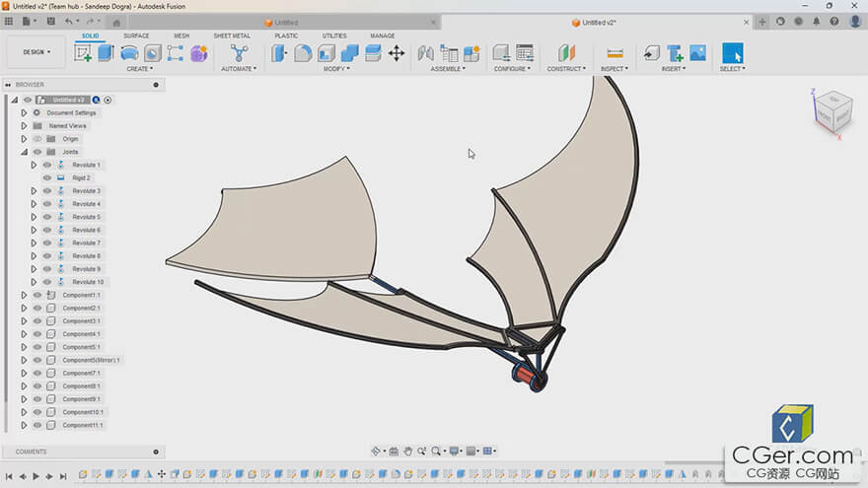
Task: Open the Modify dropdown menu
Action: [336, 69]
